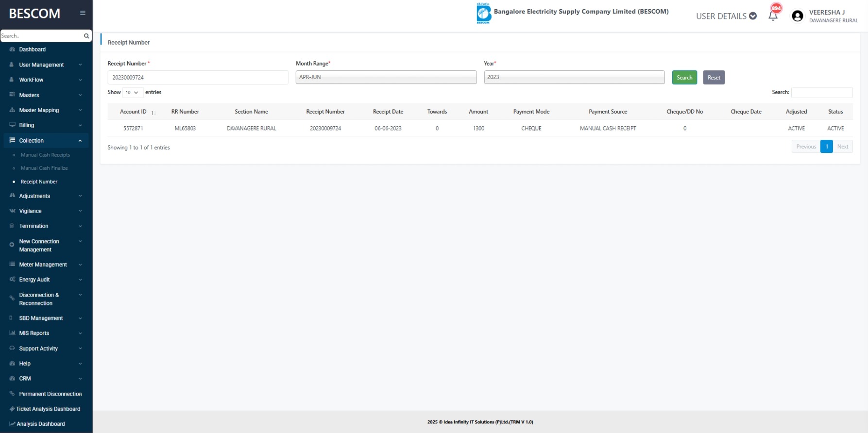Viewport: 868px width, 433px height.
Task: Sort table by Receipt Date header
Action: click(x=388, y=112)
